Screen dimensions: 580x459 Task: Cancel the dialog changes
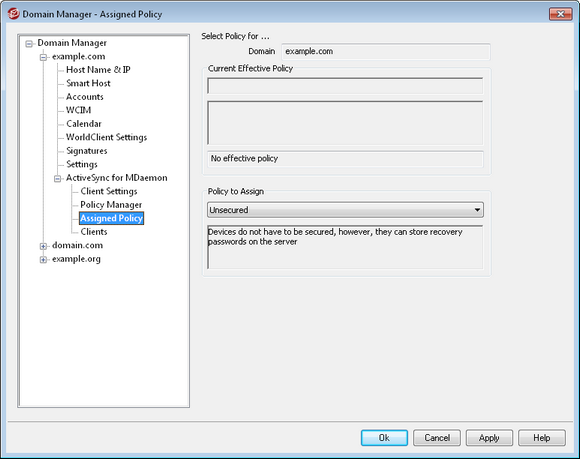[x=437, y=438]
